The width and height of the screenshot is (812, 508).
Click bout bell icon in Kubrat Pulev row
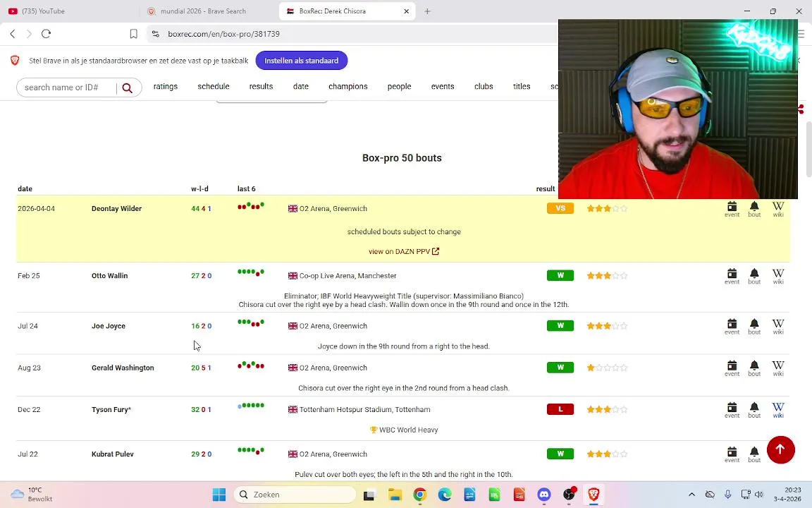click(754, 454)
